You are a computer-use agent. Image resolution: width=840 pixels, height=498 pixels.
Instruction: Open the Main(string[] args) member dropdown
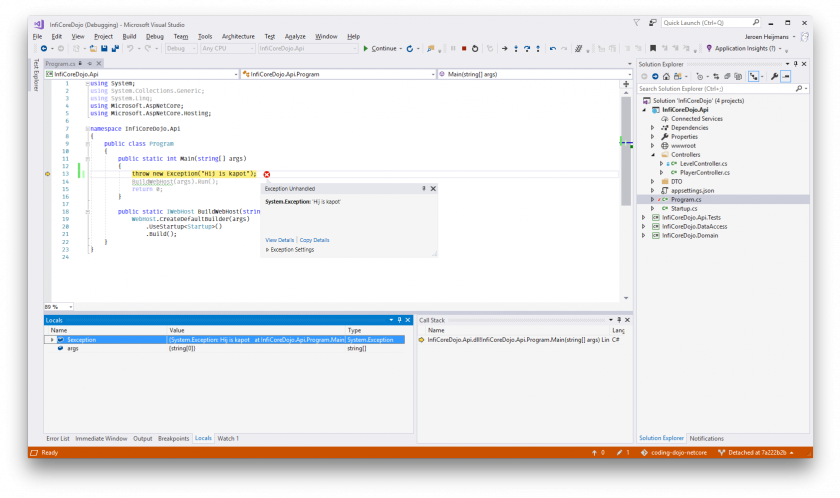[x=535, y=74]
